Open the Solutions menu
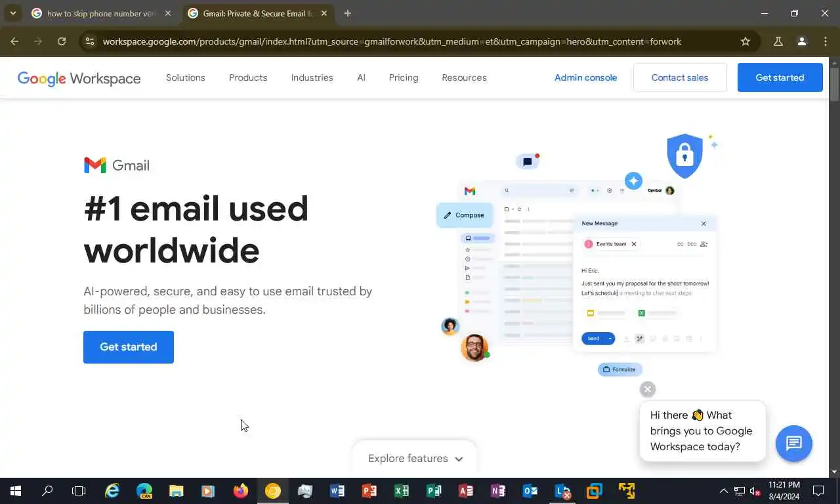This screenshot has width=840, height=504. 186,77
